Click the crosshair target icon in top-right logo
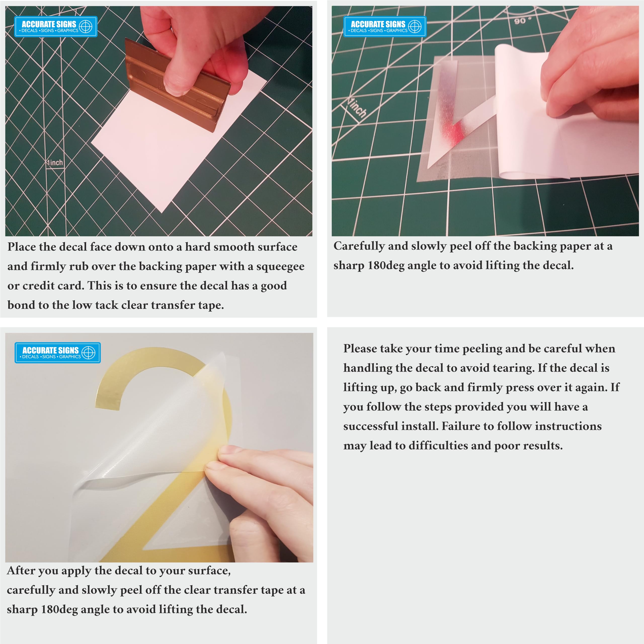 click(415, 26)
